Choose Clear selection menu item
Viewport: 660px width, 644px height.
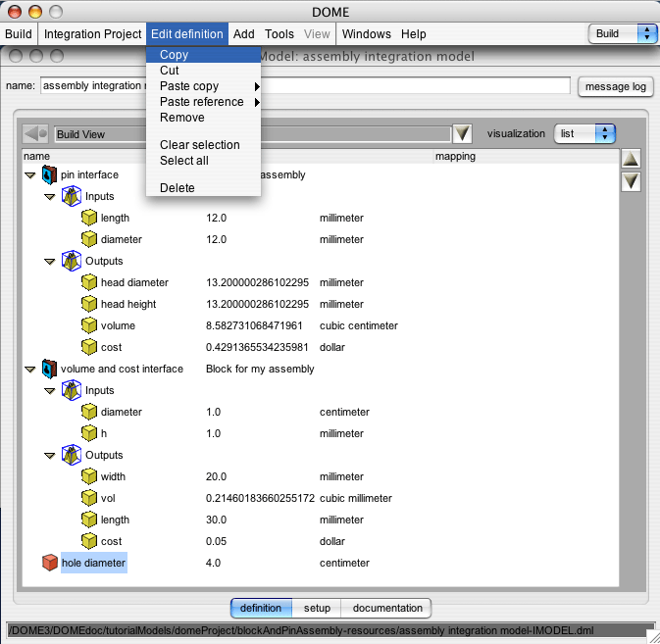click(x=203, y=145)
